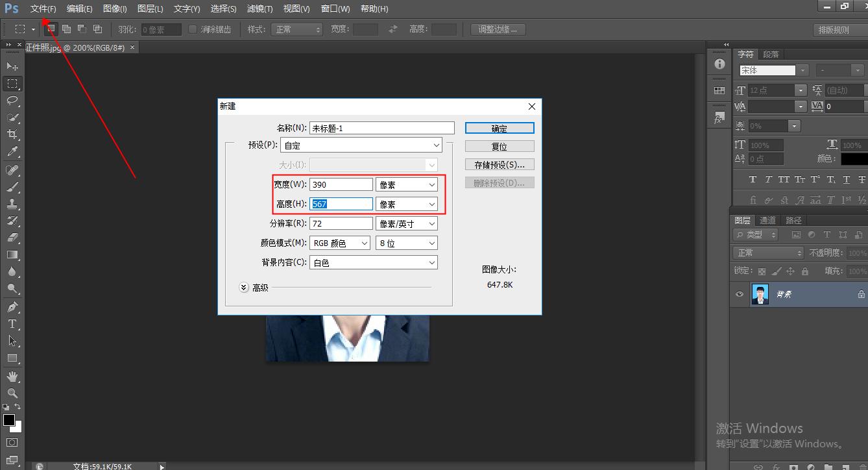Click the 宽度 width input field
This screenshot has height=470, width=868.
tap(341, 184)
